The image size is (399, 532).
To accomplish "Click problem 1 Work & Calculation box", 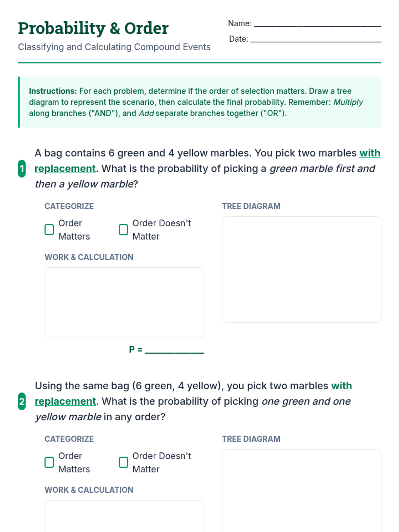I will 124,303.
